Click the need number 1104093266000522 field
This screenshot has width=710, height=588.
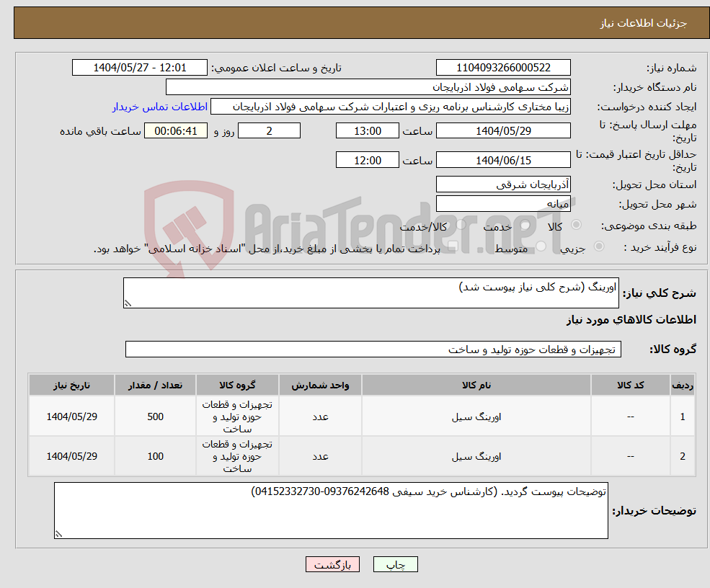coord(504,67)
